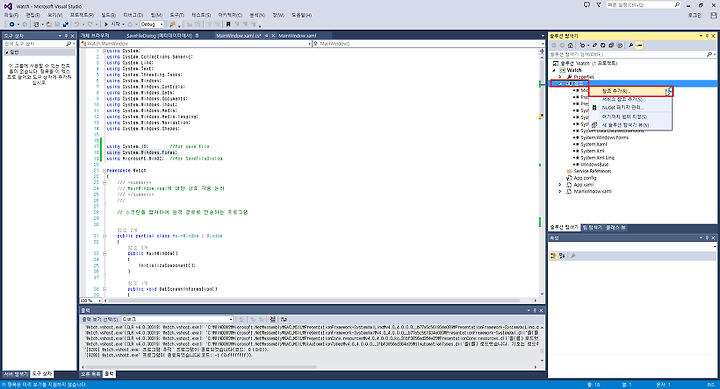720x389 pixels.
Task: Switch to the MainWindow.xaml tab
Action: click(297, 35)
